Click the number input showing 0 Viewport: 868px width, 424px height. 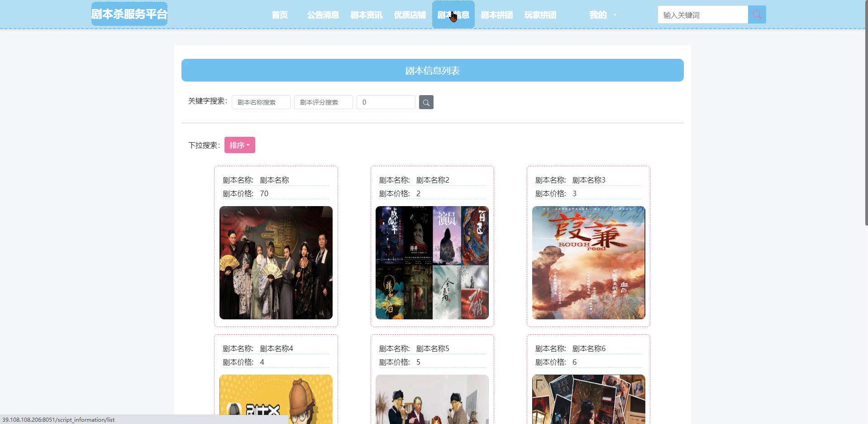tap(386, 102)
